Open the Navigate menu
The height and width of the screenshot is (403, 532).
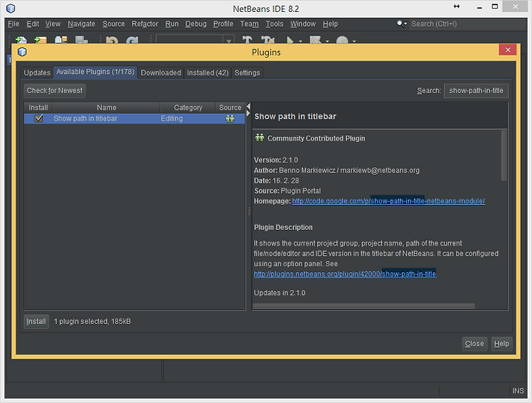[81, 24]
